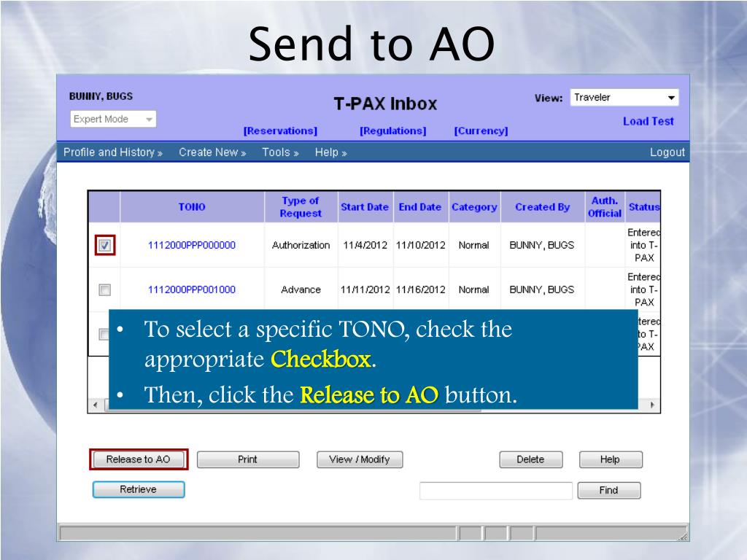
Task: Uncheck the checkbox for TONO 1112000PPP000000
Action: point(105,246)
